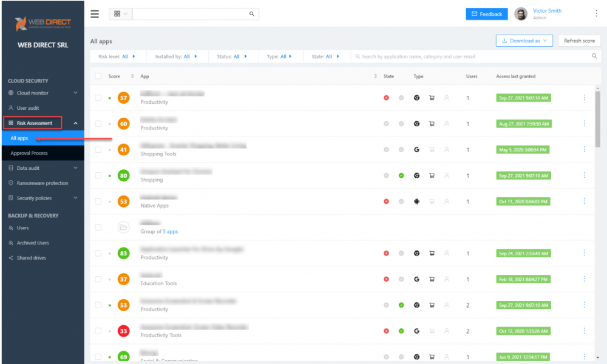Expand the Data audit menu
Image resolution: width=607 pixels, height=364 pixels.
tap(43, 168)
